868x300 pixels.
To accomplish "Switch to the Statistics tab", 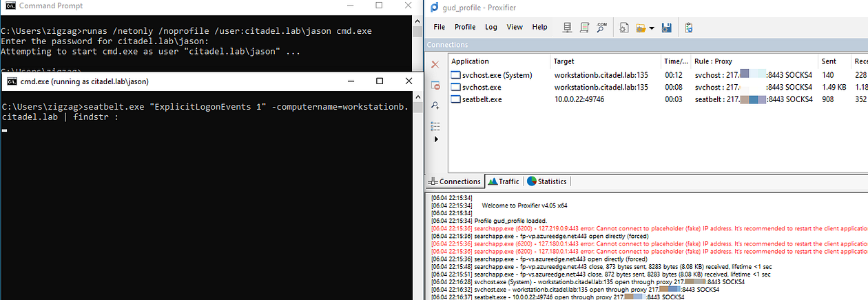I will (547, 181).
